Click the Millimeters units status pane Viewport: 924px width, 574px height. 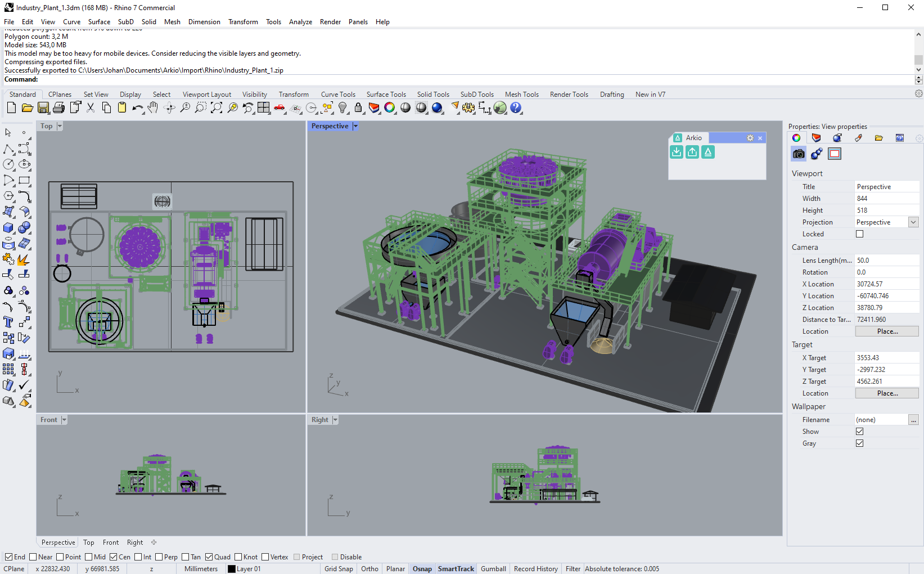coord(201,569)
